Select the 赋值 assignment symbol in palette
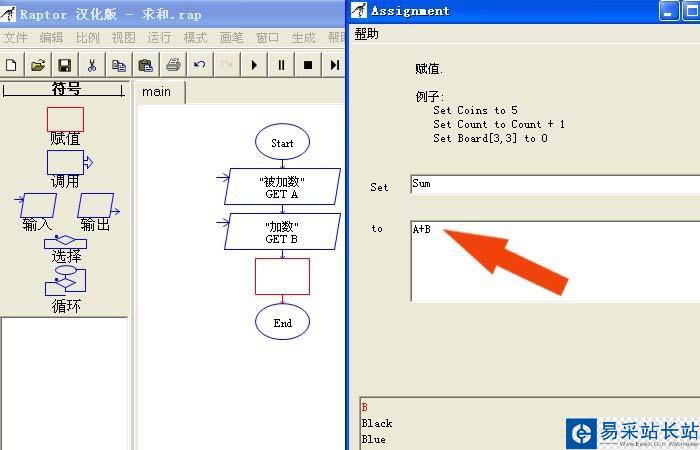The width and height of the screenshot is (700, 450). (x=65, y=126)
